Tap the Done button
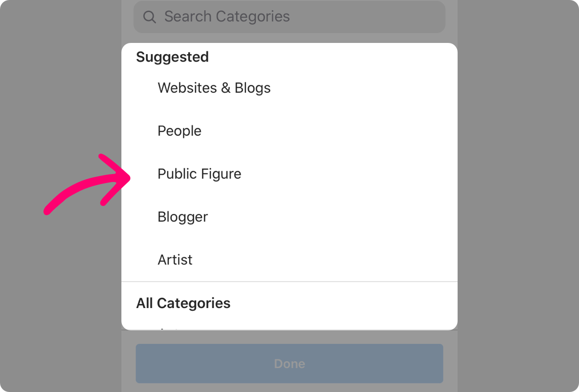 (289, 364)
